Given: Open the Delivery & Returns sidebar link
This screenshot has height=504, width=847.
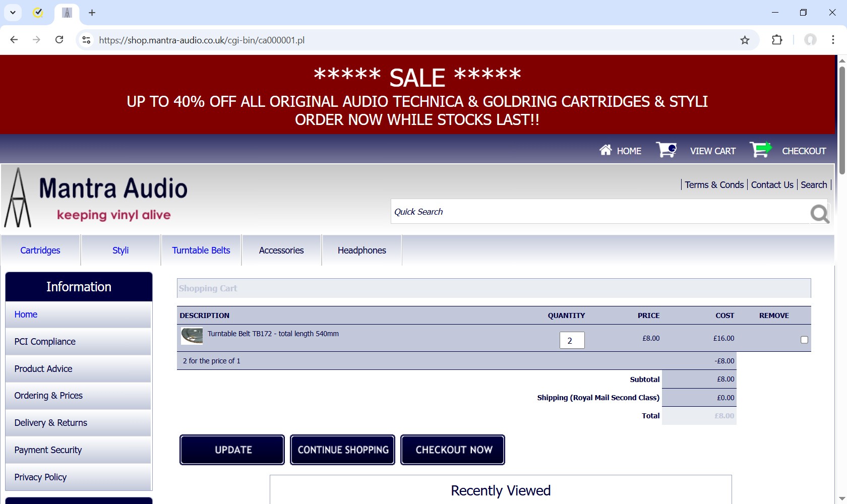Looking at the screenshot, I should 51,423.
